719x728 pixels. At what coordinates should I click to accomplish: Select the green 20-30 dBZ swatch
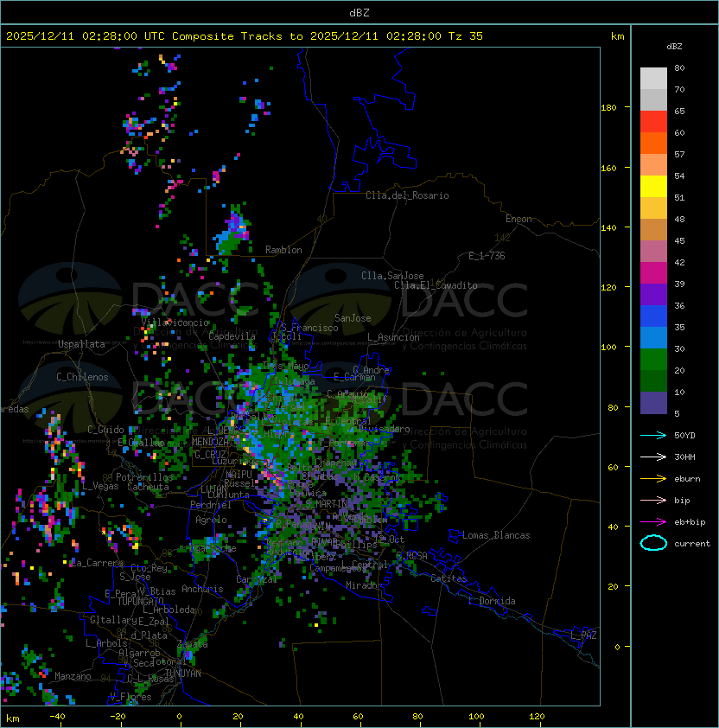[x=653, y=359]
